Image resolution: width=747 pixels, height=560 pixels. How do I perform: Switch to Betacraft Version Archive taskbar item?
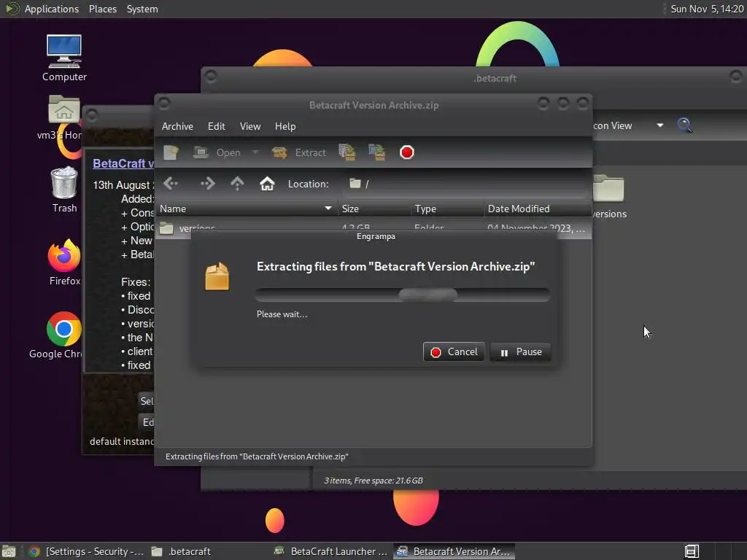click(x=454, y=551)
